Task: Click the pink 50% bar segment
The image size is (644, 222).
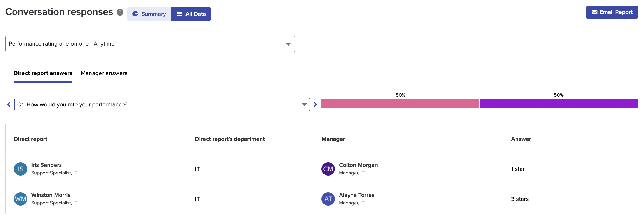Action: pyautogui.click(x=400, y=103)
